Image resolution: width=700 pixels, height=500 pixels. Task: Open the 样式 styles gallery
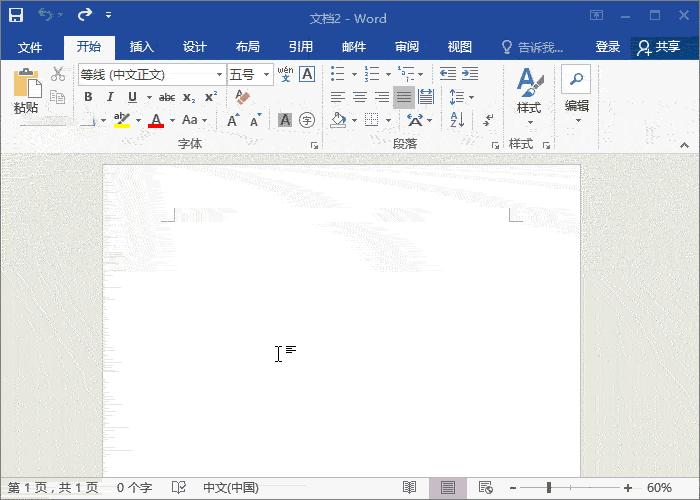pos(529,96)
